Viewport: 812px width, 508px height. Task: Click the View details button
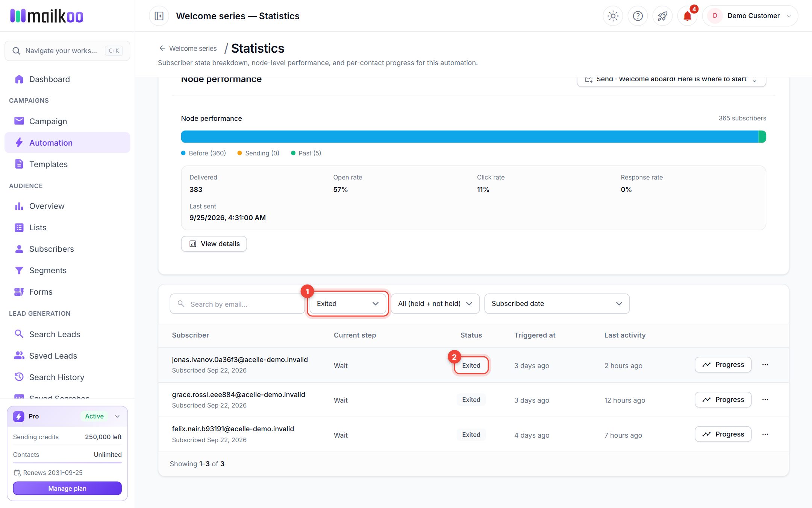(214, 244)
